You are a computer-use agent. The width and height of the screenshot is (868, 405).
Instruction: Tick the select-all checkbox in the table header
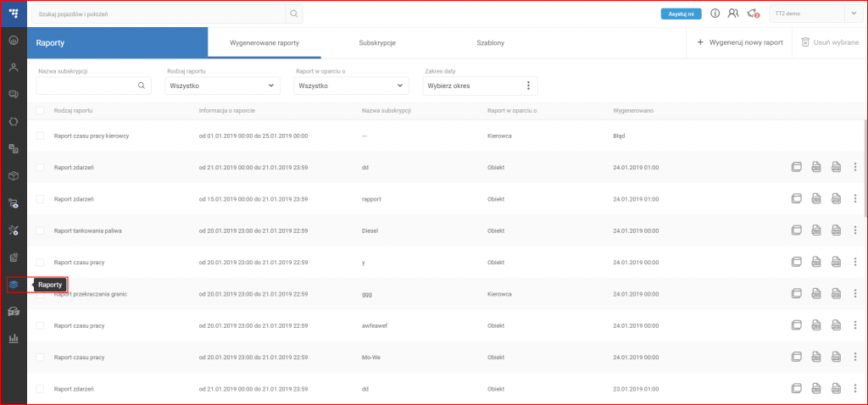click(40, 111)
